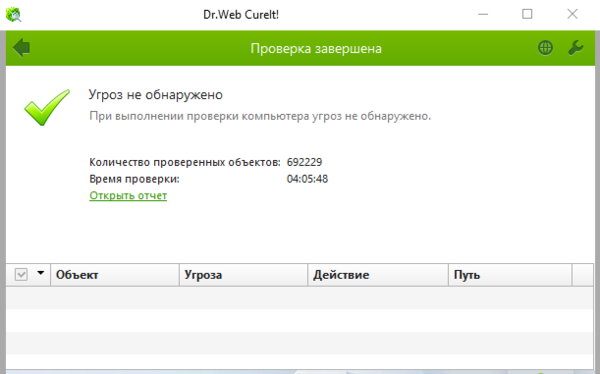The image size is (600, 374).
Task: Click the "Количество проверенных объектов:" label
Action: [185, 162]
